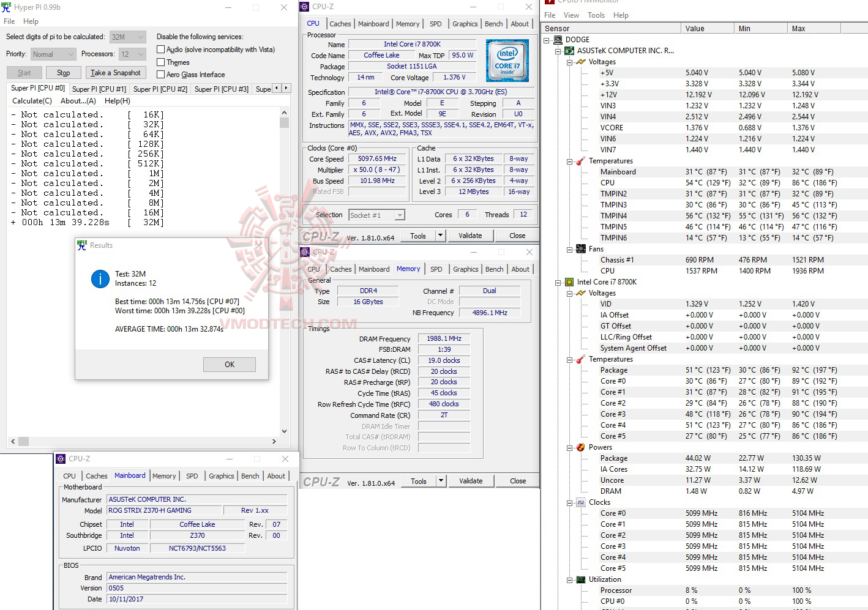Click the Temperatures icon under Intel Core i7 8700K
The width and height of the screenshot is (868, 610).
point(581,359)
